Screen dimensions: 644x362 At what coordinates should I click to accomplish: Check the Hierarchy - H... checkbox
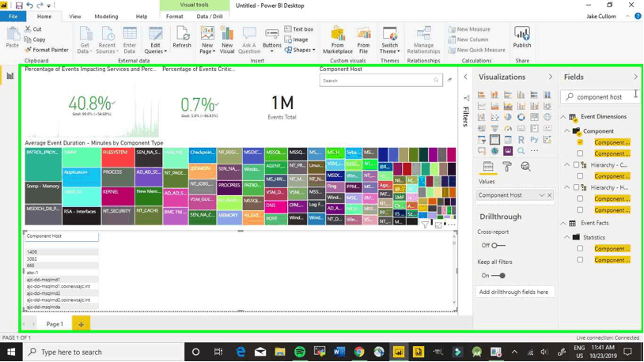tap(576, 187)
